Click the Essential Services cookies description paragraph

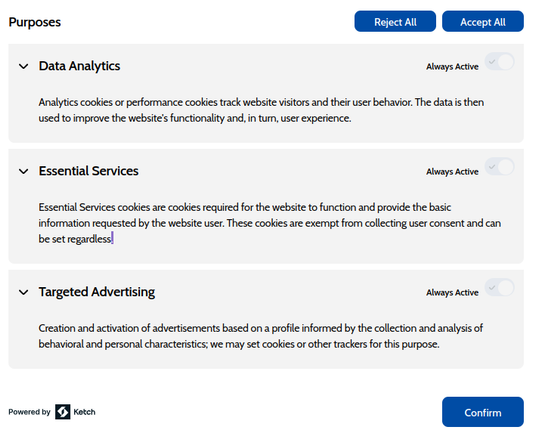coord(270,223)
